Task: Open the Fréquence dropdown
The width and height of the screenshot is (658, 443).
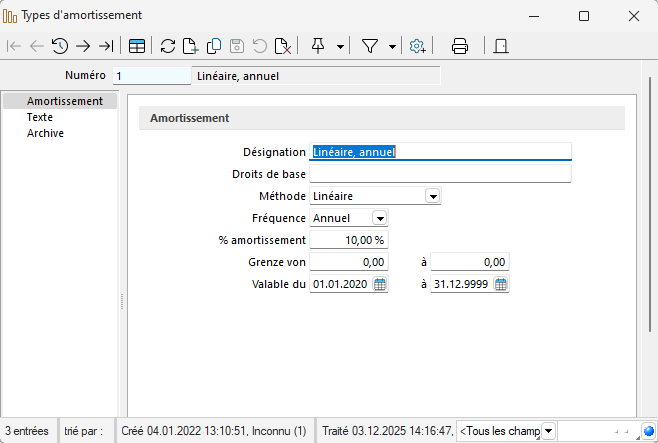Action: pyautogui.click(x=380, y=218)
